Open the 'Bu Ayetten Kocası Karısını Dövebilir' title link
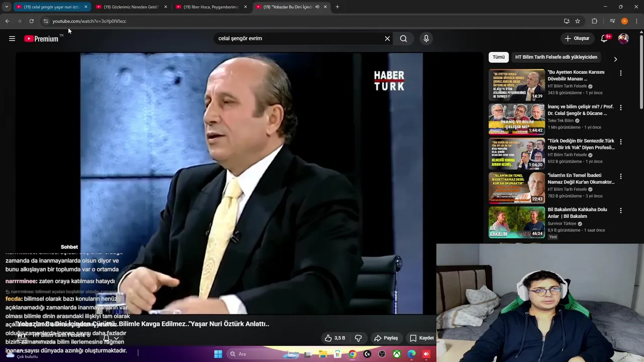This screenshot has height=362, width=644. [576, 75]
